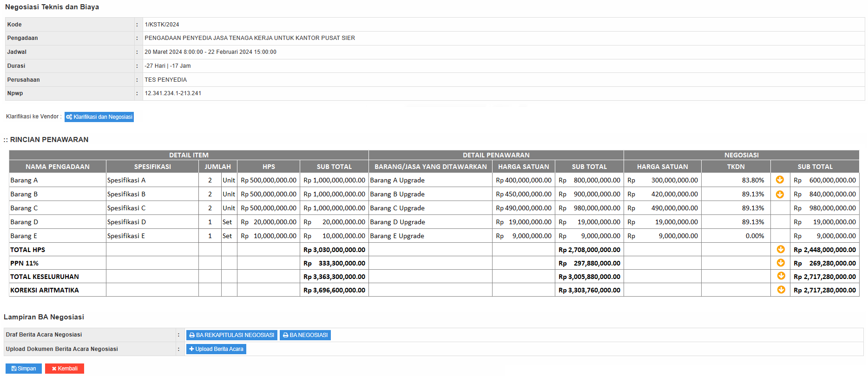Print the BA Rekapitulasi Negosiasi draft
The width and height of the screenshot is (868, 376).
231,335
